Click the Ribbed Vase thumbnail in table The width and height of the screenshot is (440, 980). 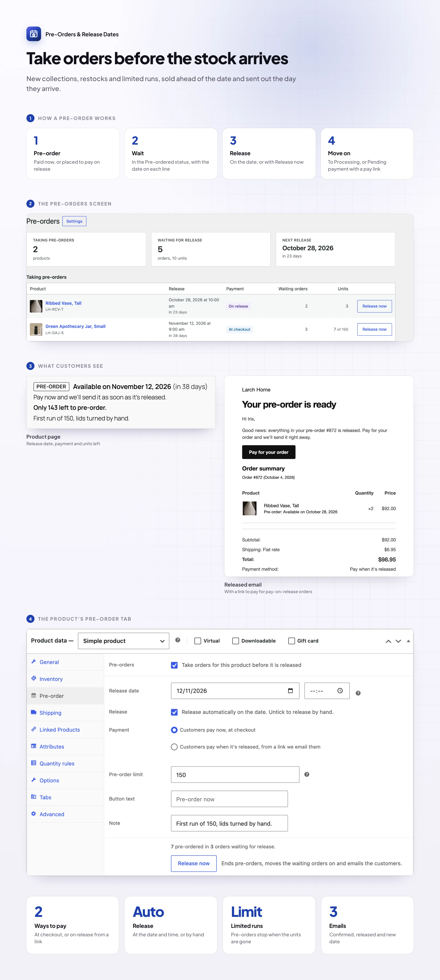(x=36, y=306)
